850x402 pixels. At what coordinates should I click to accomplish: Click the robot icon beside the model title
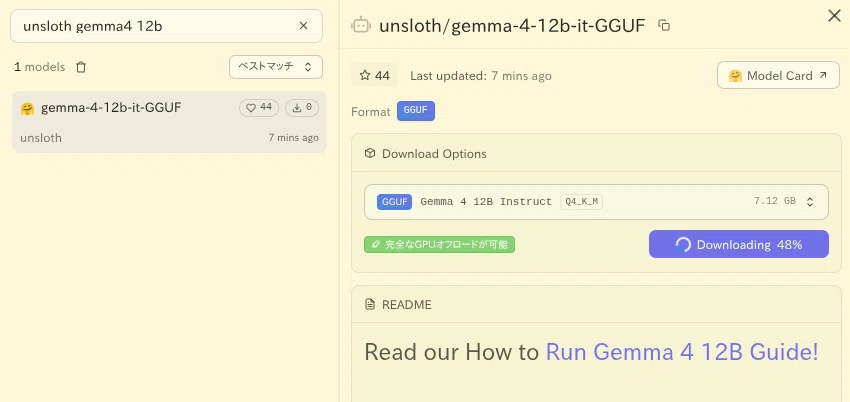click(361, 25)
